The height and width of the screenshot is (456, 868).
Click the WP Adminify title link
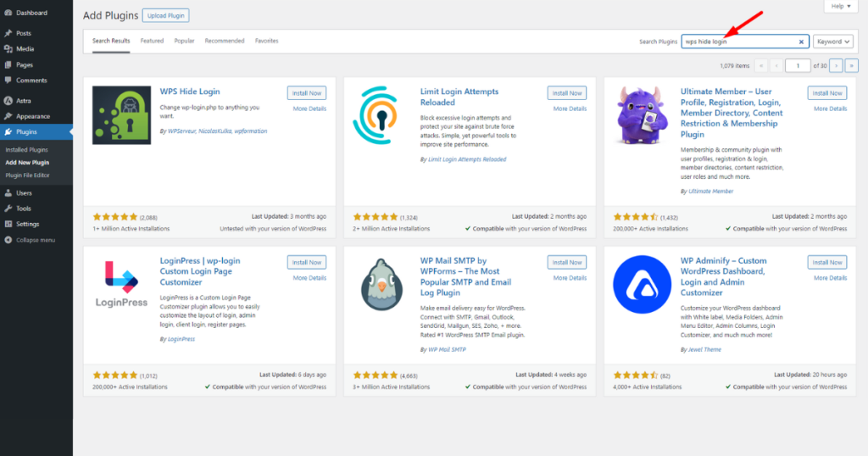(723, 276)
